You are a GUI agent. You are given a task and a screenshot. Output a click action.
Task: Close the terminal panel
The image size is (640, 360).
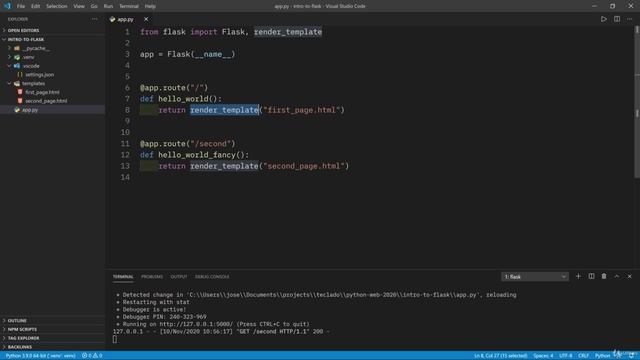pos(629,276)
